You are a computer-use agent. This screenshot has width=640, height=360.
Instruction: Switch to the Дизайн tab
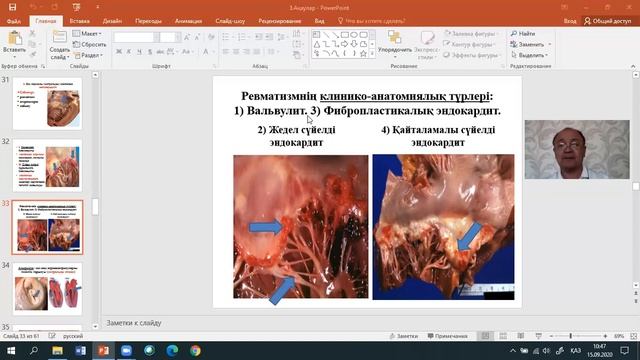pyautogui.click(x=112, y=21)
